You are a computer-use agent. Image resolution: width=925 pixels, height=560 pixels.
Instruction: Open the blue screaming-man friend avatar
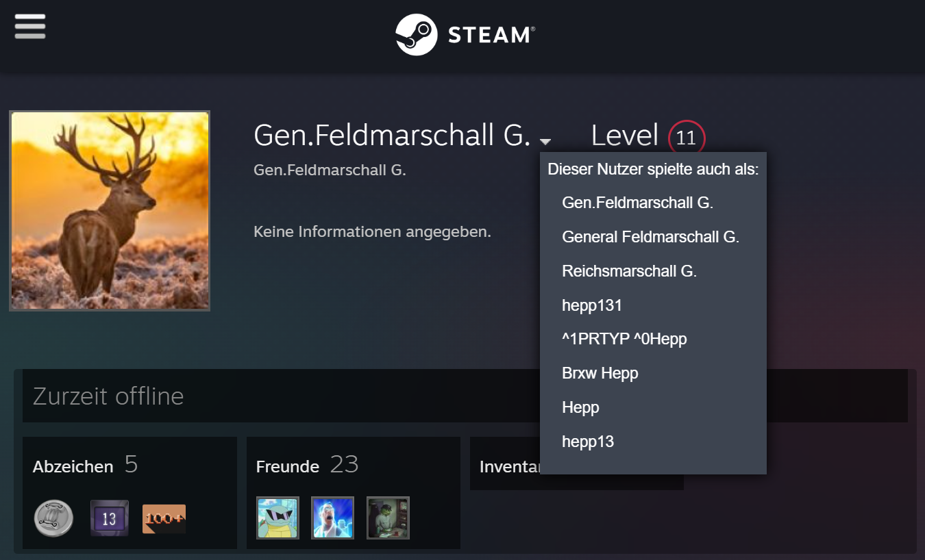pyautogui.click(x=333, y=518)
